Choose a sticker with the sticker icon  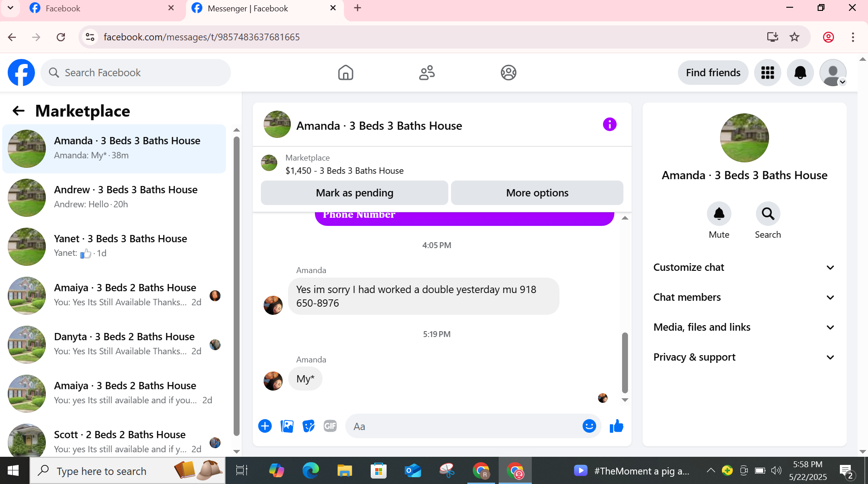(x=309, y=426)
